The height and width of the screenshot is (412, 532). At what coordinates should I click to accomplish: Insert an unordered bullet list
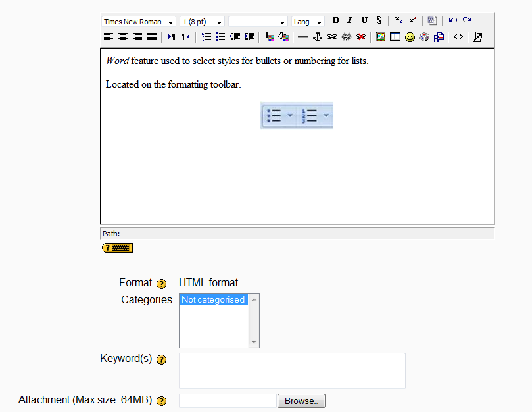tap(220, 37)
